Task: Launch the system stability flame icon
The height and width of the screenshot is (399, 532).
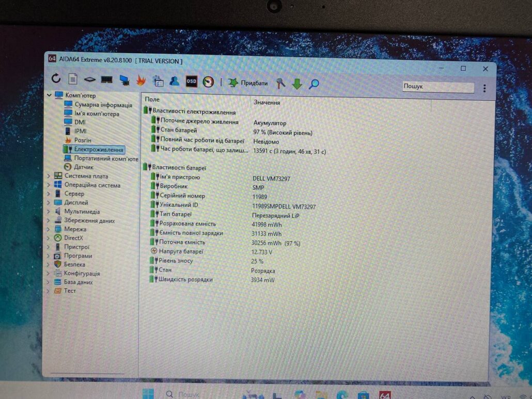Action: pos(141,81)
